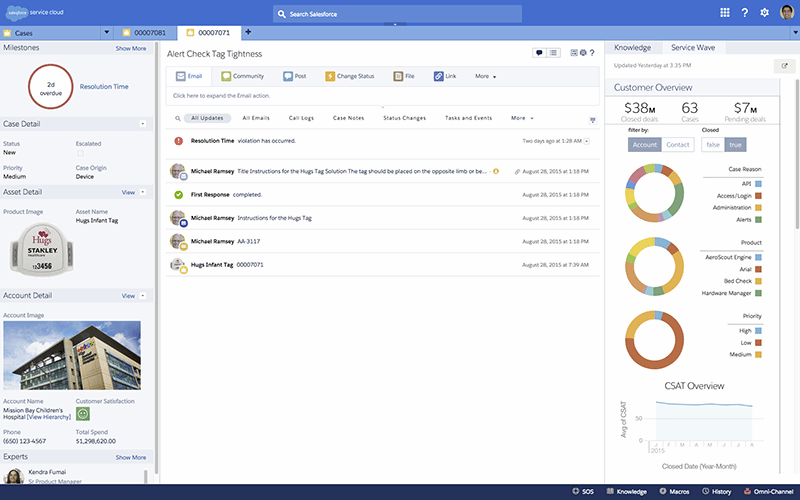Select the Call Logs feed filter
The height and width of the screenshot is (500, 800).
tap(302, 118)
